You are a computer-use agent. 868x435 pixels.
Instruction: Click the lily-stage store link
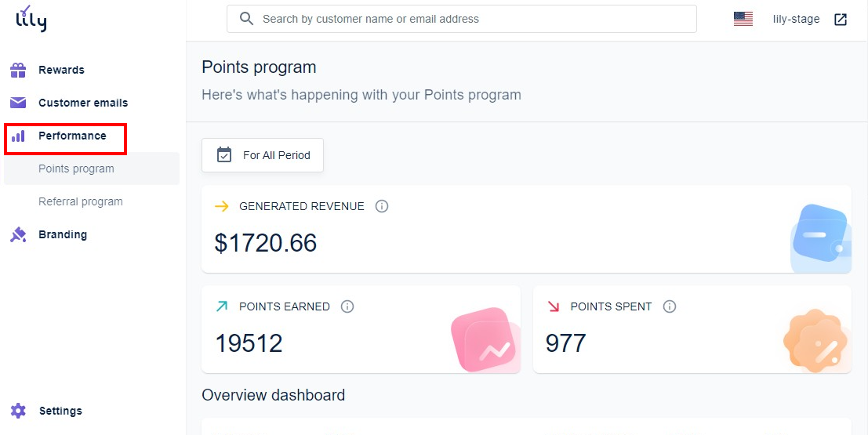[796, 20]
